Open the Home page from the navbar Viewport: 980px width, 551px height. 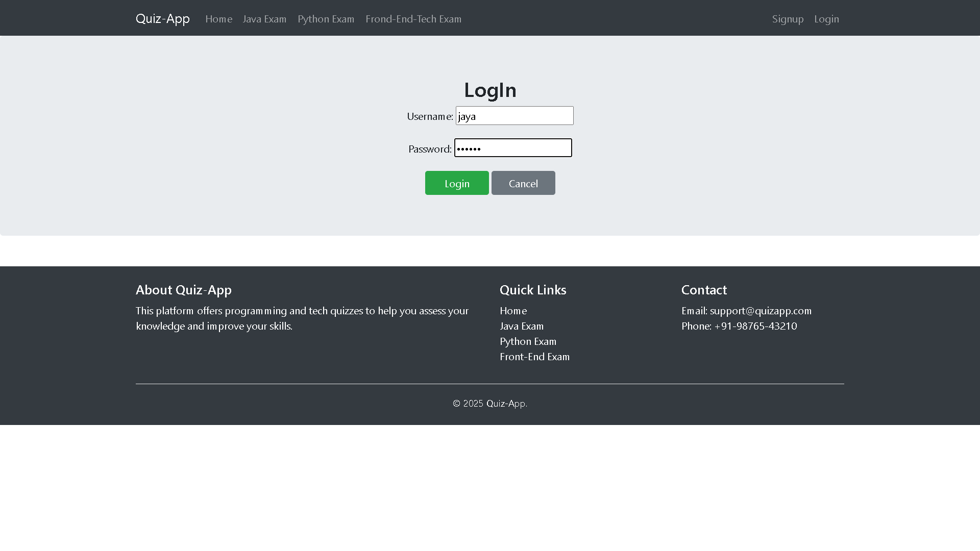pos(218,19)
